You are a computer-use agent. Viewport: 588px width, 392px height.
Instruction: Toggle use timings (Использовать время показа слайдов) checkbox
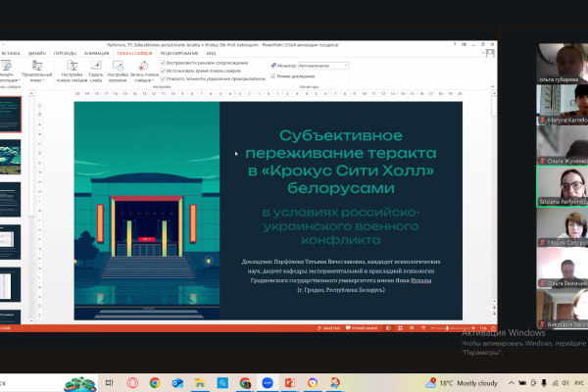tap(163, 71)
